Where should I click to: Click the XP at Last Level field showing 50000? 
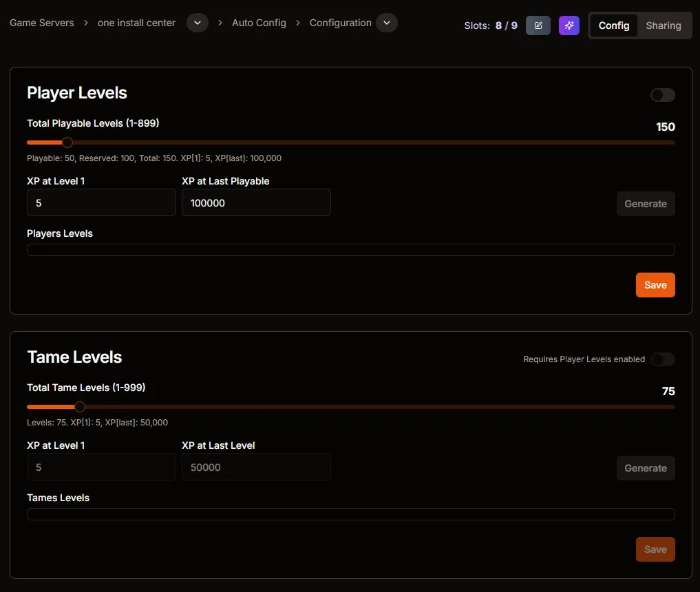256,467
